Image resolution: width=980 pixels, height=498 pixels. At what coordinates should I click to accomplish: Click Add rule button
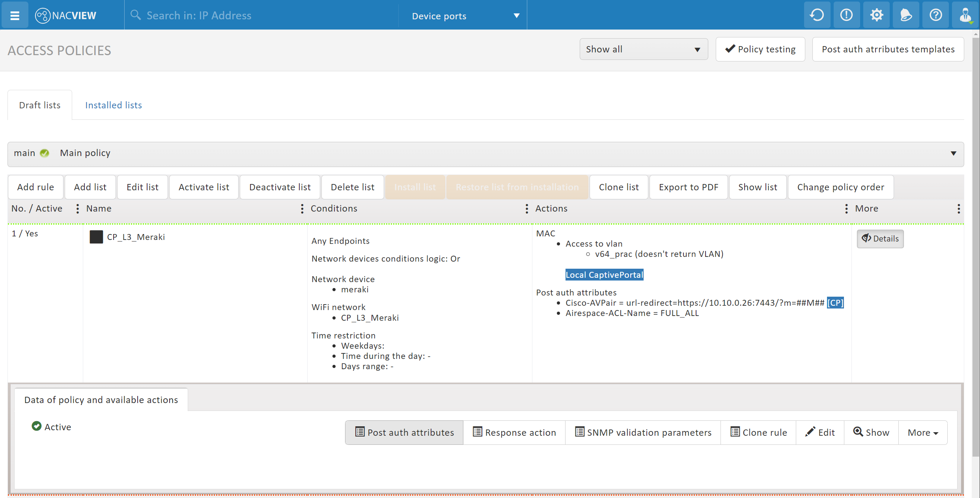(36, 187)
